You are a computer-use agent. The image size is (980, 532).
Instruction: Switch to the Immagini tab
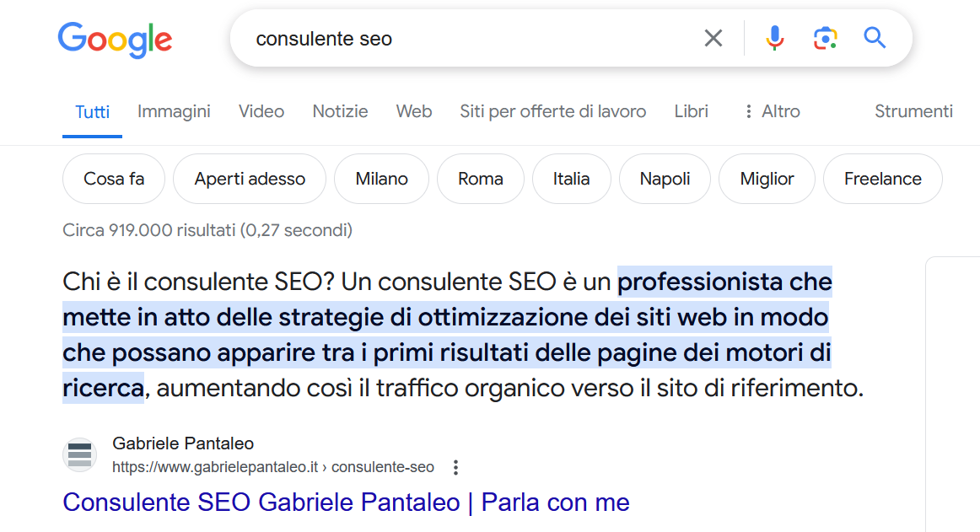click(x=173, y=110)
